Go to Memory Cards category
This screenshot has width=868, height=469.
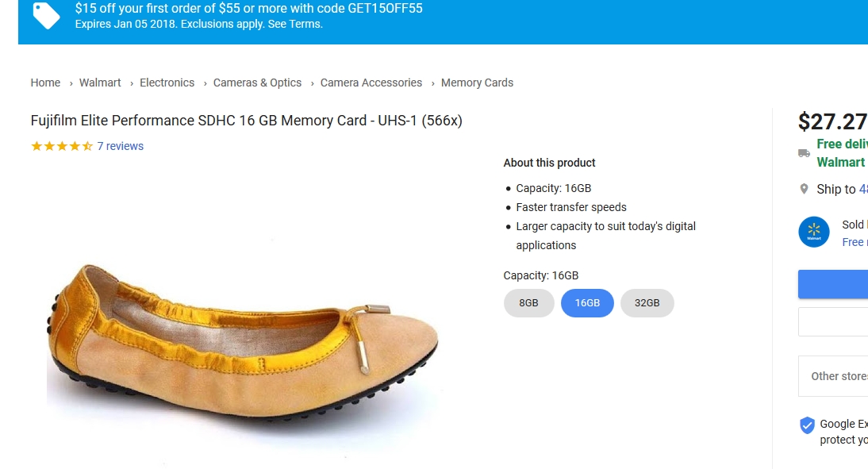tap(477, 83)
